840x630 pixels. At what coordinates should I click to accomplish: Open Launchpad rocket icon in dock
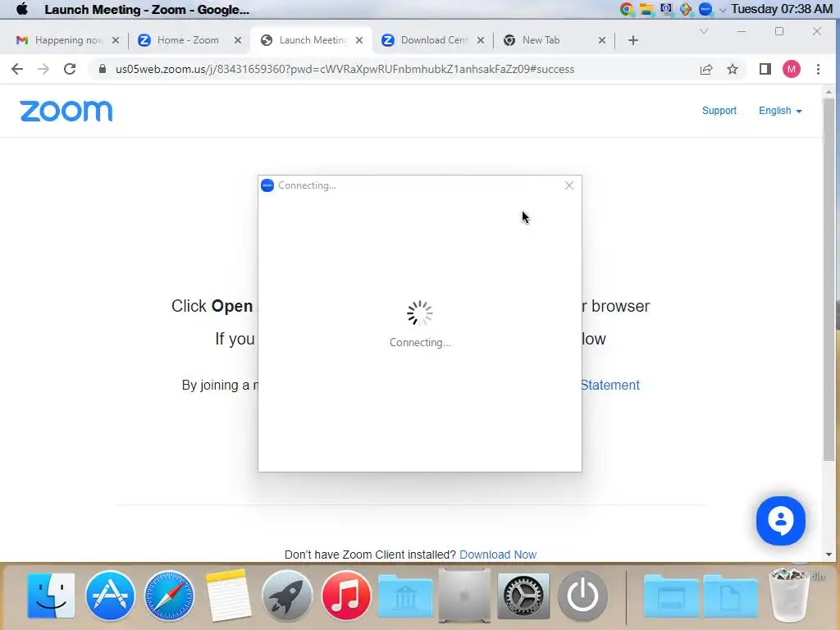(287, 596)
